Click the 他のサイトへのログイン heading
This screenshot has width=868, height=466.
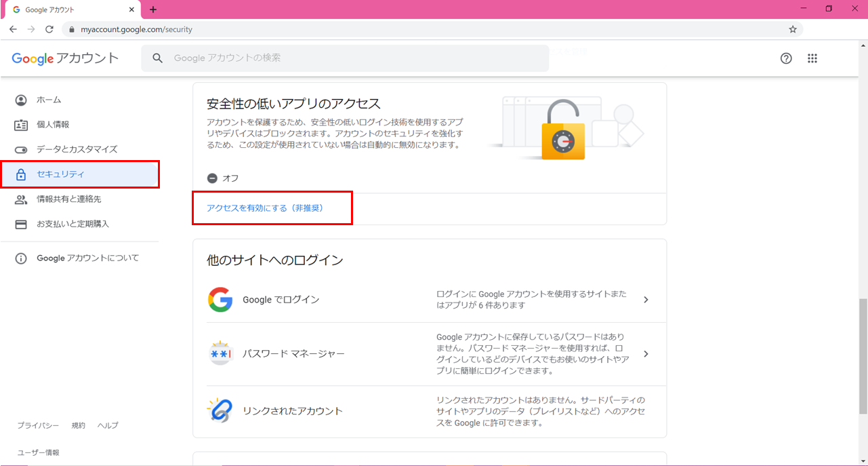pyautogui.click(x=275, y=260)
